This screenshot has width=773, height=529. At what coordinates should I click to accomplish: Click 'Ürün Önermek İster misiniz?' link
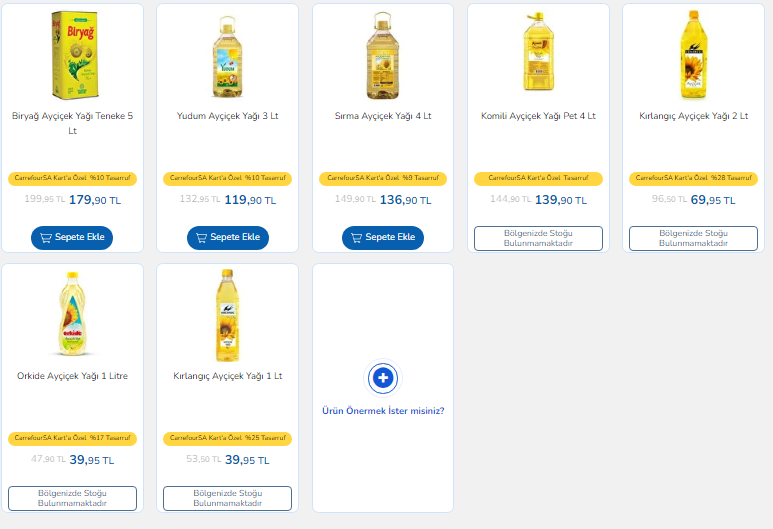tap(383, 411)
